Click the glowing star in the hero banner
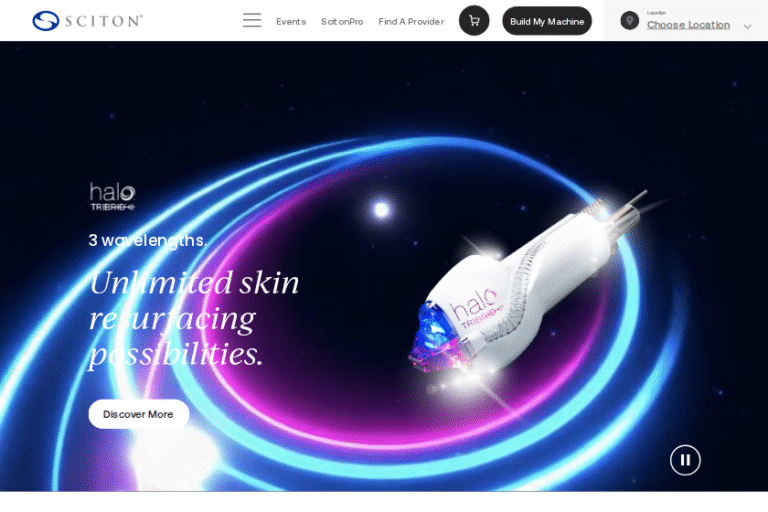The height and width of the screenshot is (512, 768). [x=381, y=210]
